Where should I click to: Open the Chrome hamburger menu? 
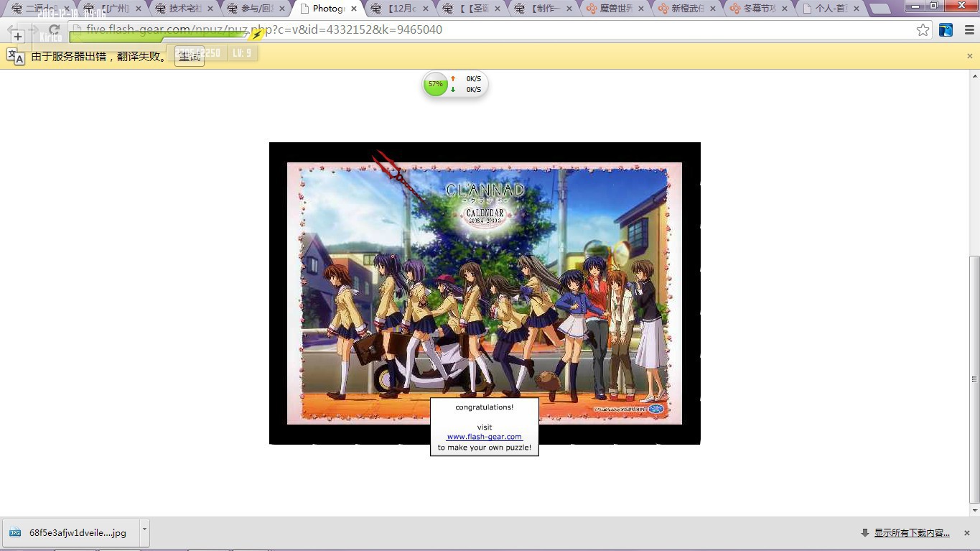(x=969, y=30)
